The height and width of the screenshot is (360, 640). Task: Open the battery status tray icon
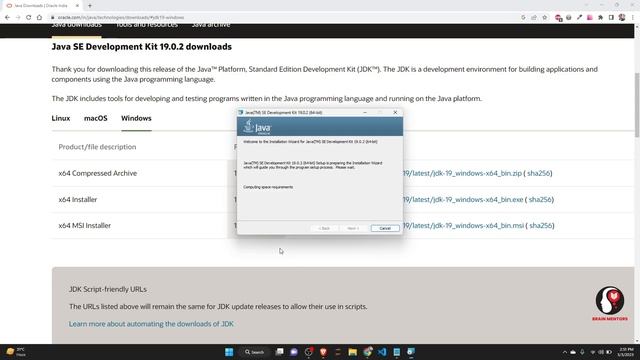pyautogui.click(x=609, y=352)
